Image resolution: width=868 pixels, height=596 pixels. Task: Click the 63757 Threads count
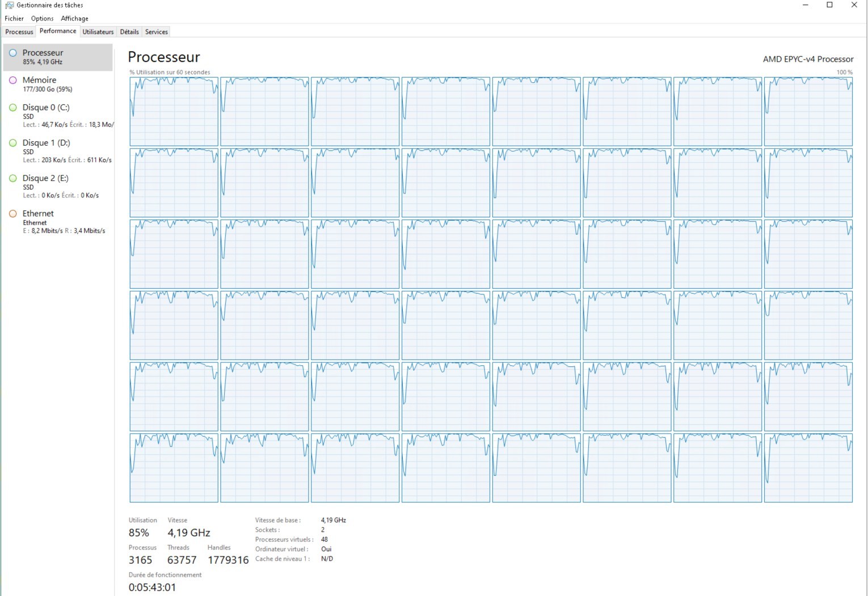point(182,560)
